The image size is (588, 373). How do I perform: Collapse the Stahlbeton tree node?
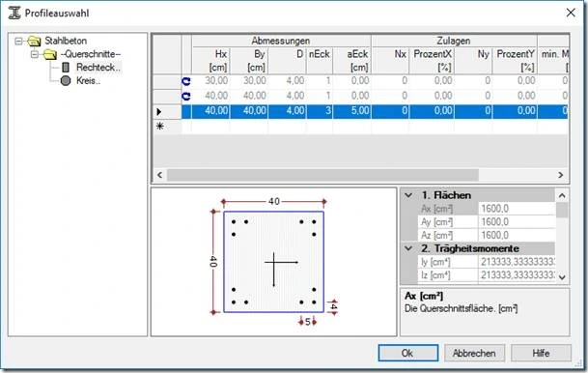[18, 41]
